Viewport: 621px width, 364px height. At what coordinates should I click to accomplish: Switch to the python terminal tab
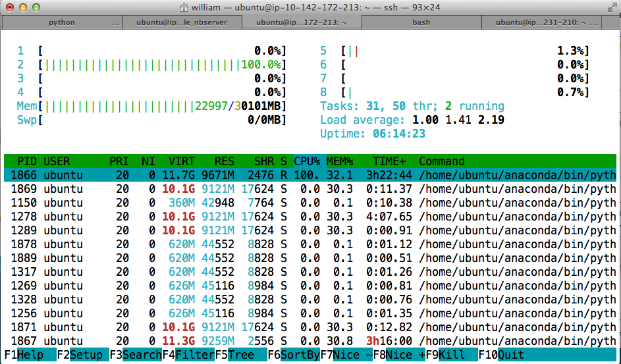click(62, 22)
